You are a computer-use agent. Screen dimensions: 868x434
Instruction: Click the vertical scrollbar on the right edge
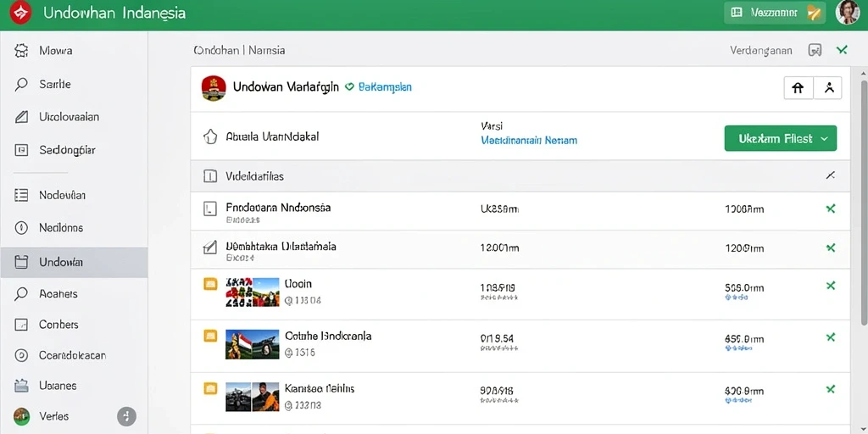864,203
